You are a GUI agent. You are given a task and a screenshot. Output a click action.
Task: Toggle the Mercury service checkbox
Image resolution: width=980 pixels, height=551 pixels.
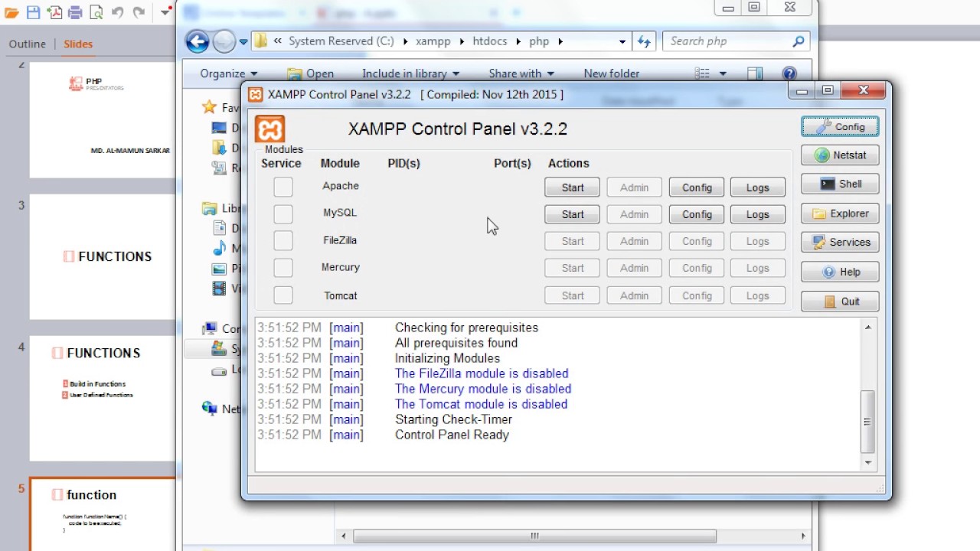(283, 268)
